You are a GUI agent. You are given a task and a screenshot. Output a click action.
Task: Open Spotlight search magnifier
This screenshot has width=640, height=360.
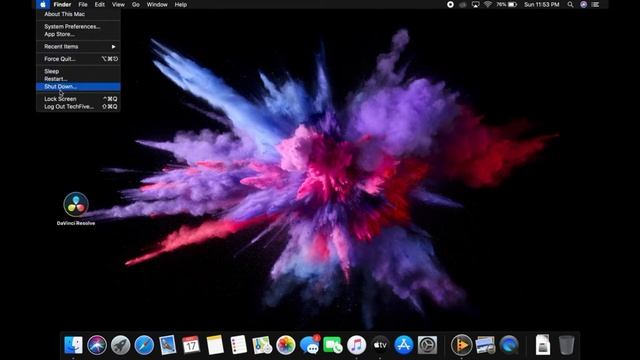(570, 4)
